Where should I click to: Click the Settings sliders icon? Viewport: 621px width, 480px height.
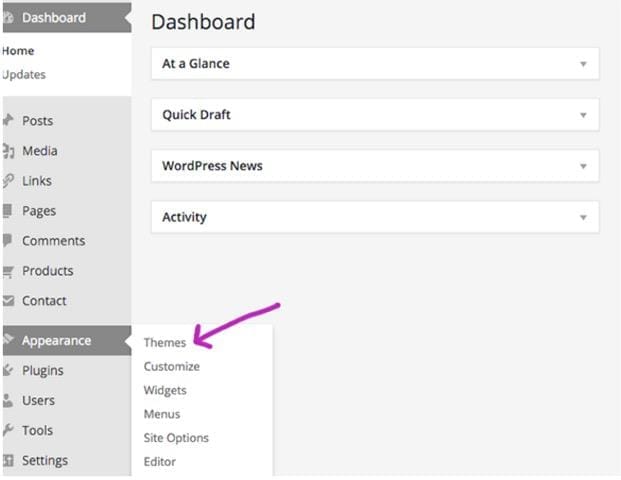point(8,460)
